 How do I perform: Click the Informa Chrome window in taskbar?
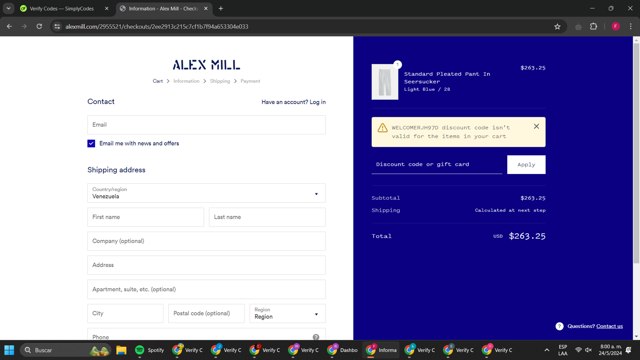pos(381,350)
